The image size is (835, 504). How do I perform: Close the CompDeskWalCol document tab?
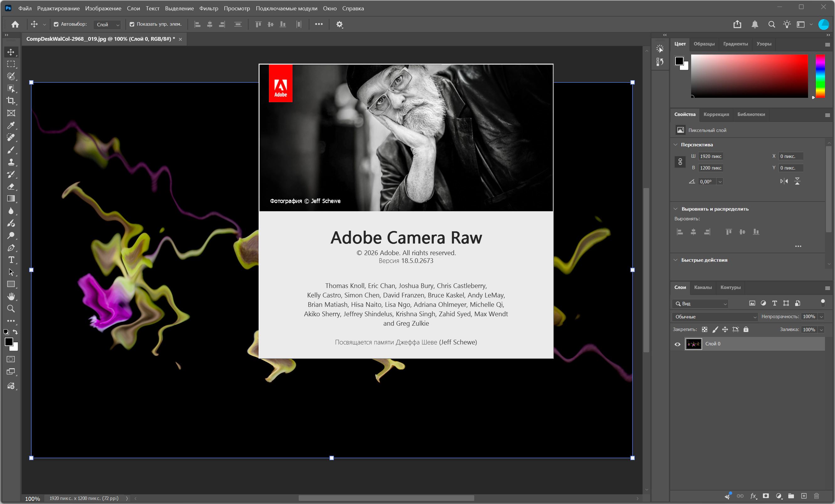[x=180, y=39]
